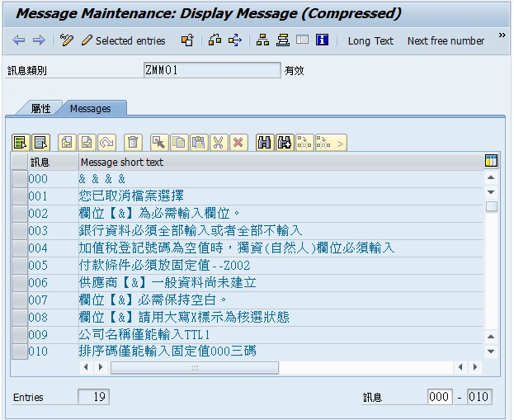Click the insert row before icon
The image size is (514, 420).
pyautogui.click(x=67, y=143)
